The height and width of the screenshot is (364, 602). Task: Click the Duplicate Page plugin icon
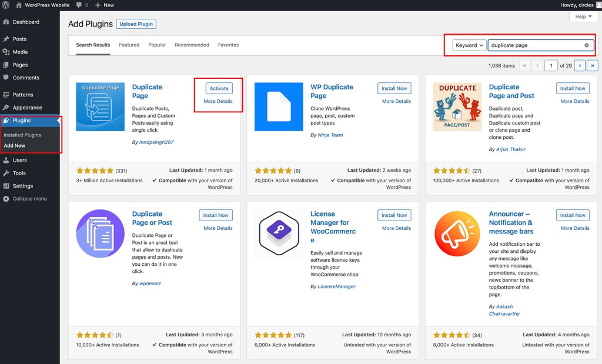pos(100,107)
